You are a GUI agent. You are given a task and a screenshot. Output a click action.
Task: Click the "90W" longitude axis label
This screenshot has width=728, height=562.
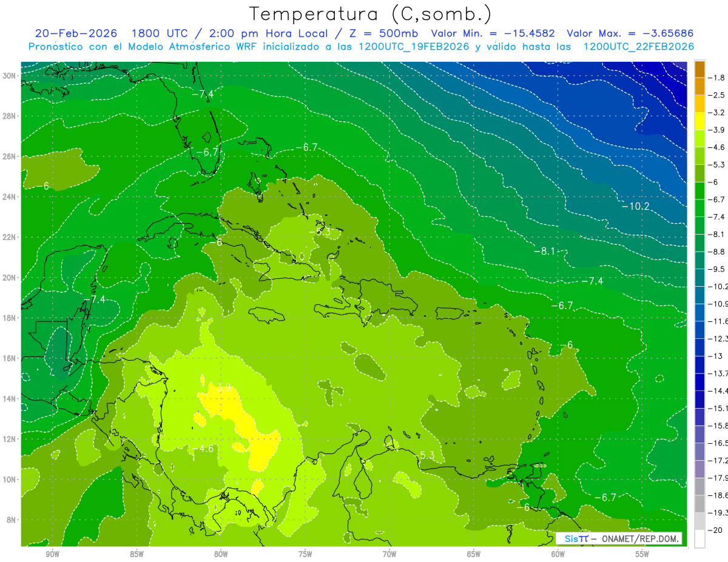(x=52, y=554)
